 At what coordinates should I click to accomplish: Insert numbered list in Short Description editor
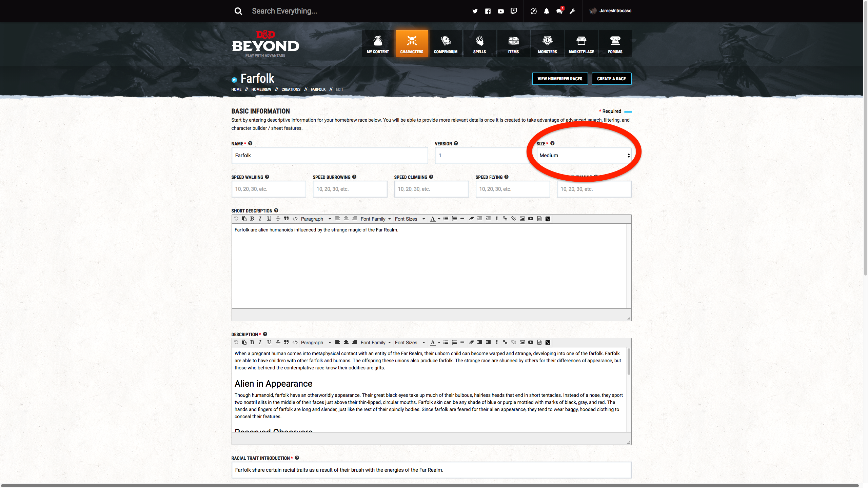tap(454, 219)
